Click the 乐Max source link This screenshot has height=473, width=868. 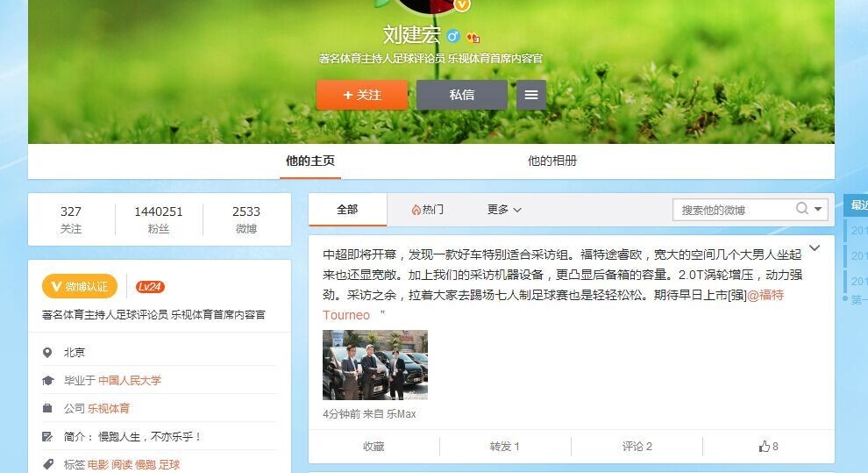(402, 413)
